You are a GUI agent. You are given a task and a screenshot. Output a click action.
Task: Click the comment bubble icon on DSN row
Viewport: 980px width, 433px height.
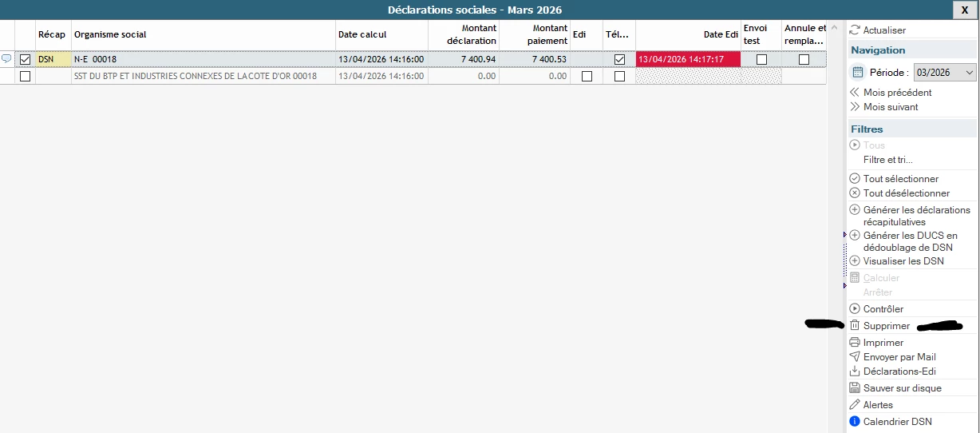click(6, 59)
